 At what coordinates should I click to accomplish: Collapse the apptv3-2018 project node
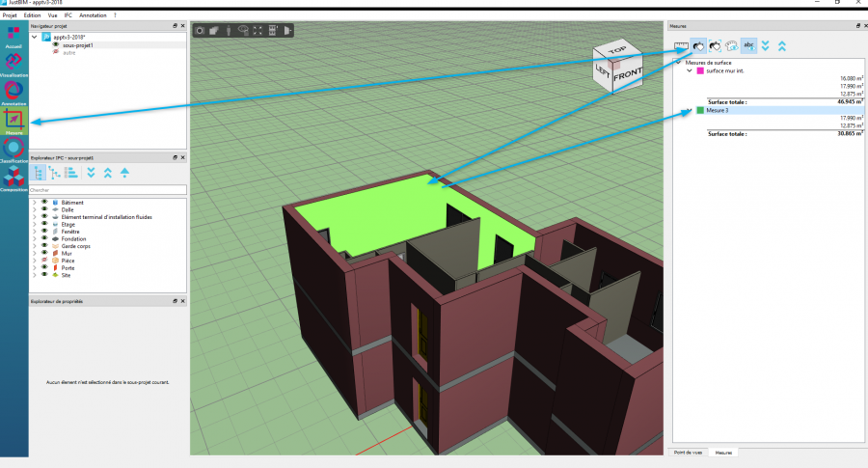(x=35, y=37)
